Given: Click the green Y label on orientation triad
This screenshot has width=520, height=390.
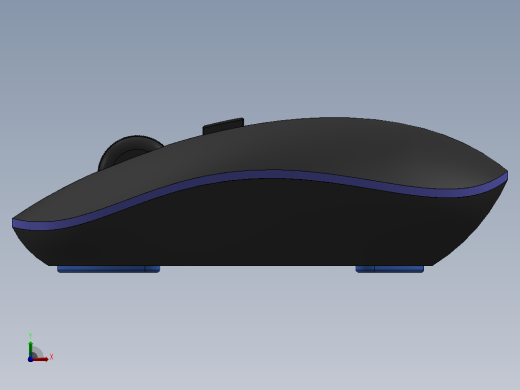Looking at the screenshot, I should click(30, 336).
